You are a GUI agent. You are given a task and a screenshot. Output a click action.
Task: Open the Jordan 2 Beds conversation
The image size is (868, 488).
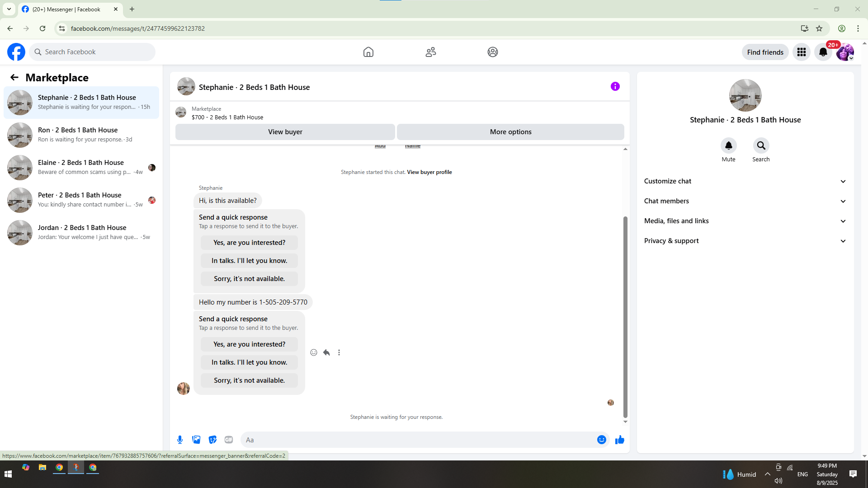pos(81,232)
